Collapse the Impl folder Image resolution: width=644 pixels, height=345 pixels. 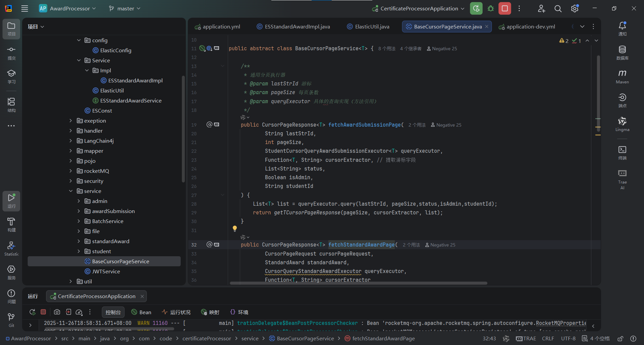[87, 70]
